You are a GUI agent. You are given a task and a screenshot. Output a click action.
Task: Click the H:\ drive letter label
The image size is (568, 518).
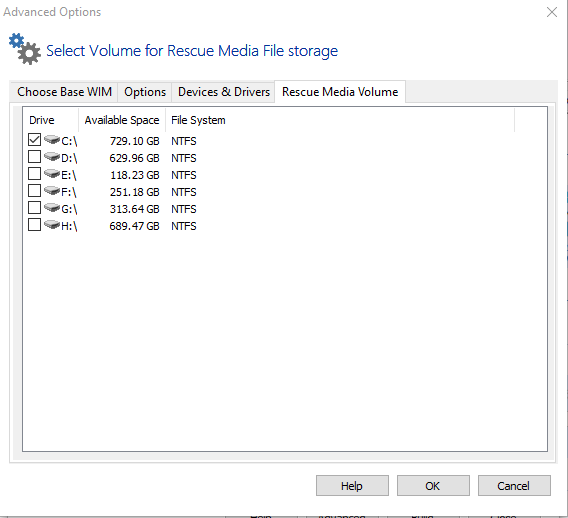pos(69,226)
